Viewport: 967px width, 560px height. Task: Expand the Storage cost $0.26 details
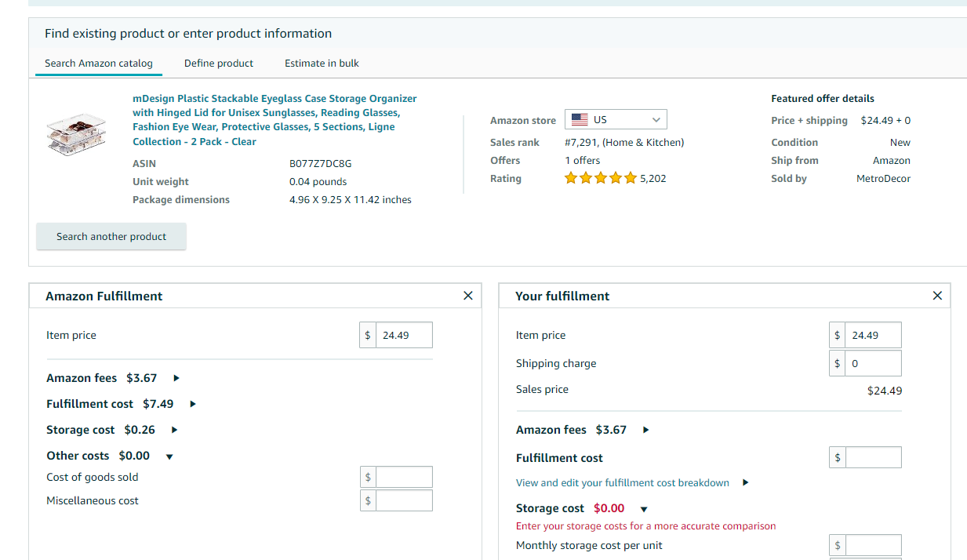[174, 430]
